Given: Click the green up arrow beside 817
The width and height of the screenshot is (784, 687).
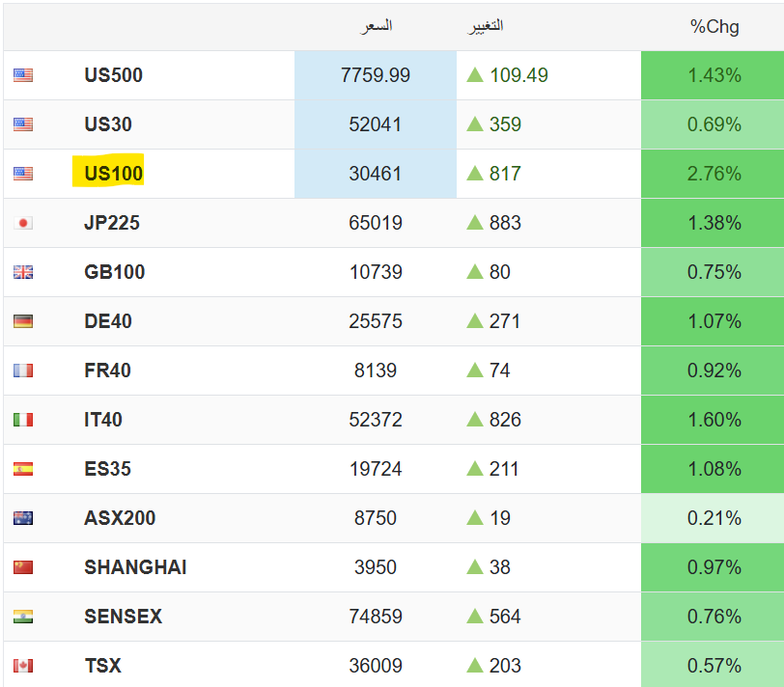Looking at the screenshot, I should (x=475, y=174).
